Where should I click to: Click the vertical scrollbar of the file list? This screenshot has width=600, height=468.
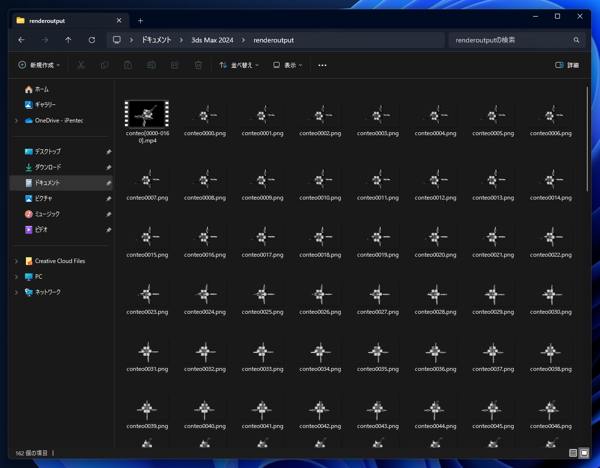coord(587,140)
